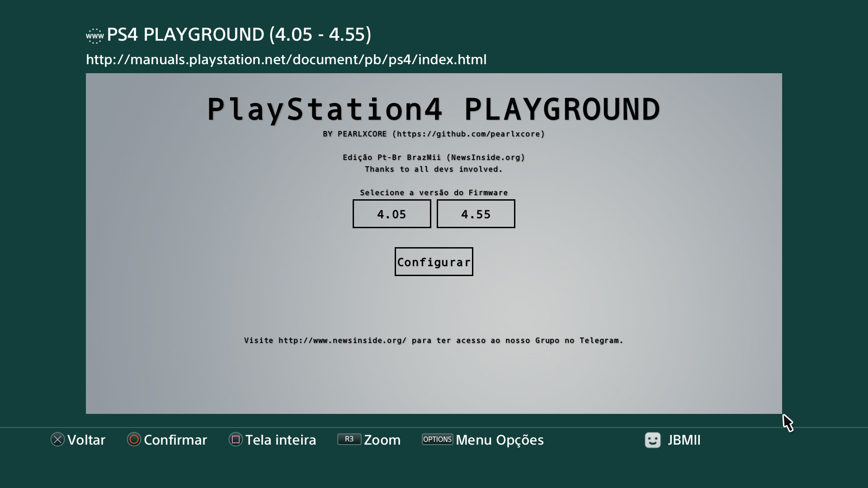
Task: Click the Configurar button
Action: 434,262
